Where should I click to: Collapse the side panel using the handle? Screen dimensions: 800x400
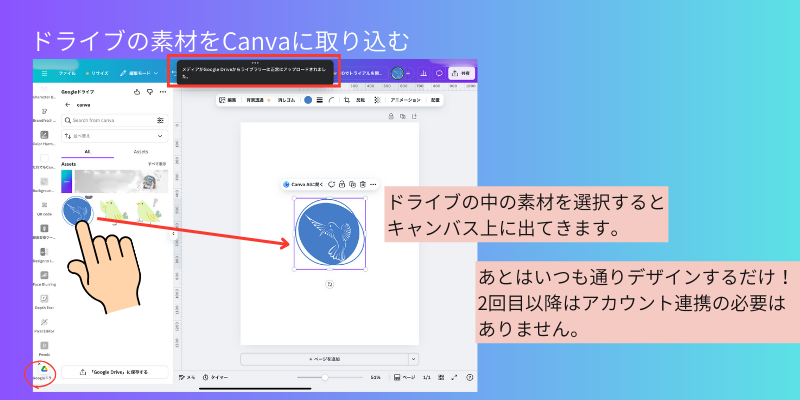pyautogui.click(x=173, y=234)
